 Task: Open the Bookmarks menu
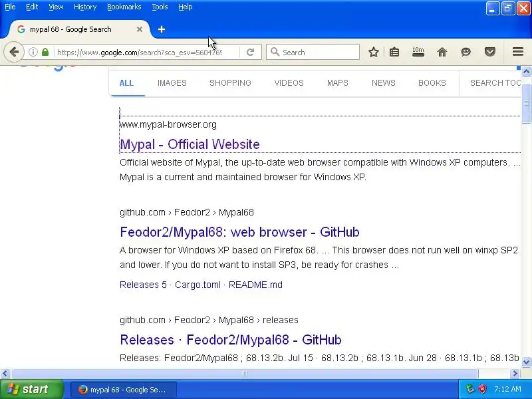coord(124,7)
